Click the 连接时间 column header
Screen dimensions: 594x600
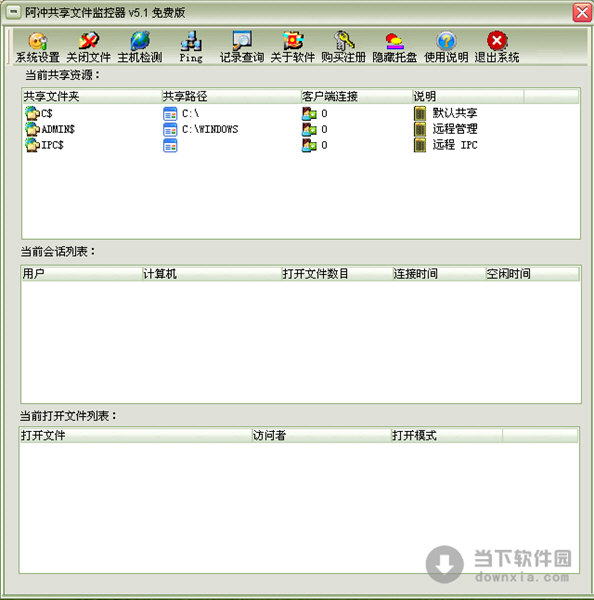tap(439, 274)
